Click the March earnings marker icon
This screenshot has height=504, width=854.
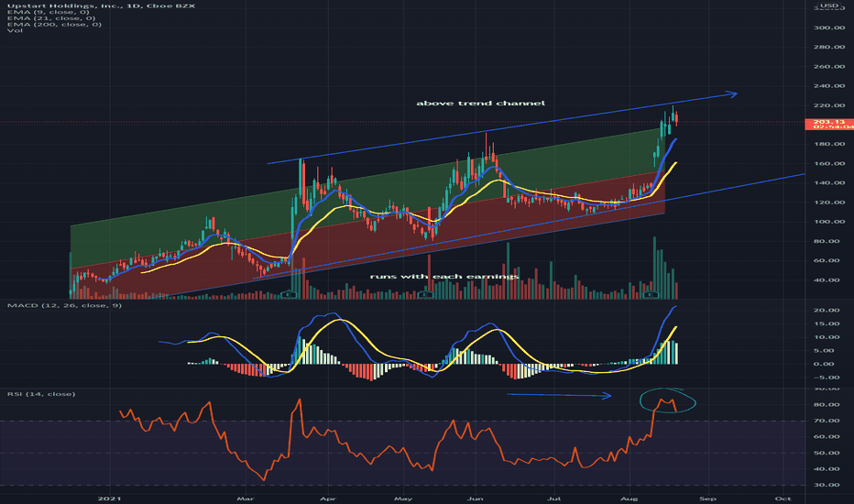288,295
